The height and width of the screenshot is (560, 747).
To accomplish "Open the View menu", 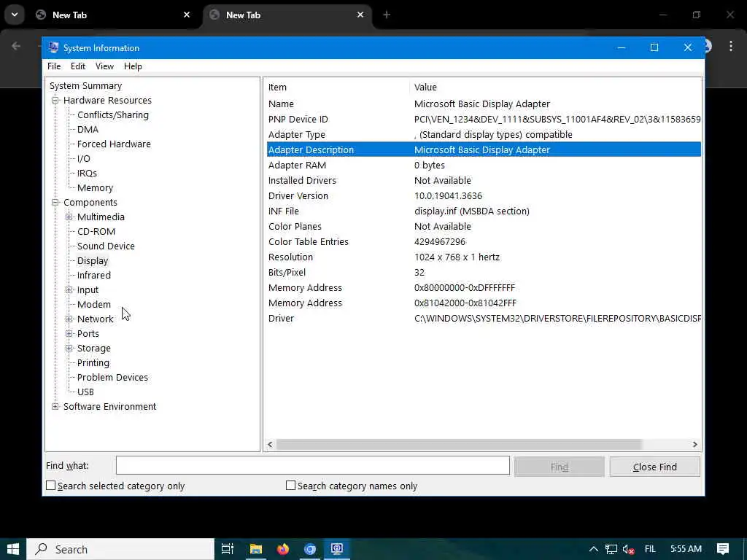I will click(x=104, y=66).
